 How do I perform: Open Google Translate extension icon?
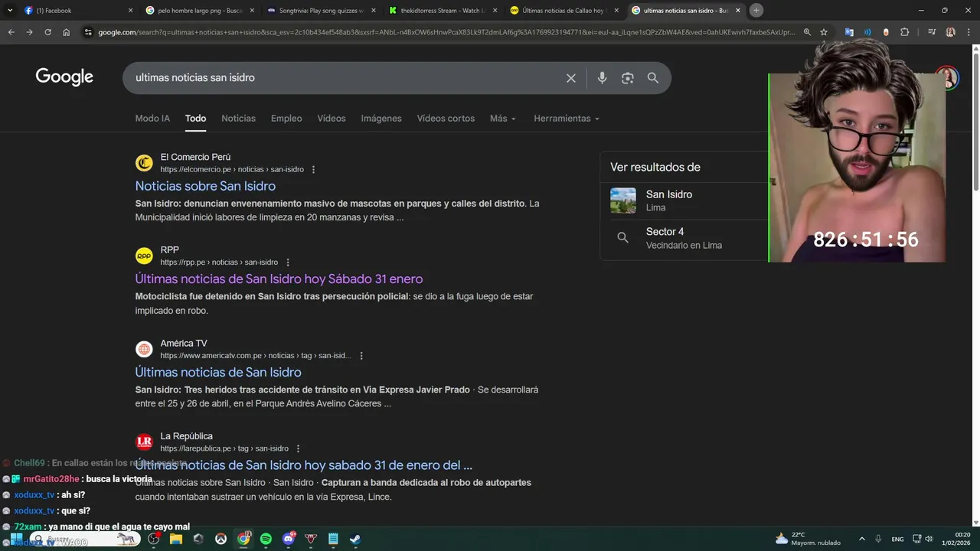click(849, 32)
